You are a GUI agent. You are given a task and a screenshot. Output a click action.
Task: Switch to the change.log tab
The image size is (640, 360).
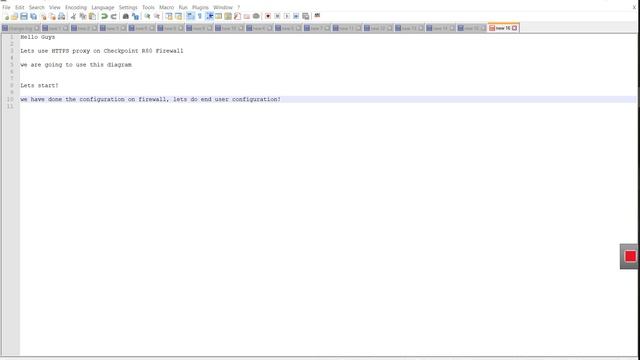click(x=20, y=28)
